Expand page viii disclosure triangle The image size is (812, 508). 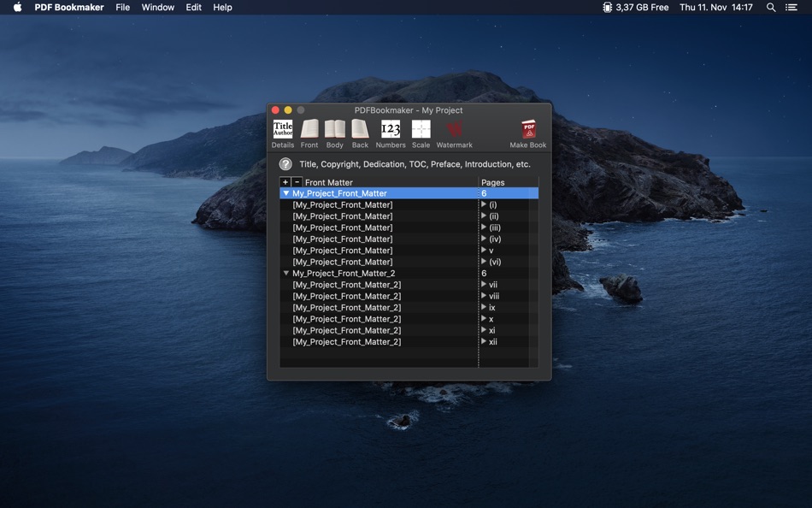tap(484, 295)
